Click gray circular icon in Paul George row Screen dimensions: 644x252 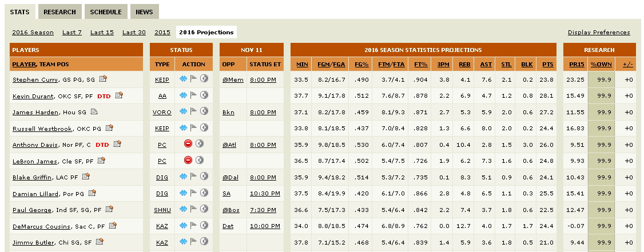click(x=204, y=209)
